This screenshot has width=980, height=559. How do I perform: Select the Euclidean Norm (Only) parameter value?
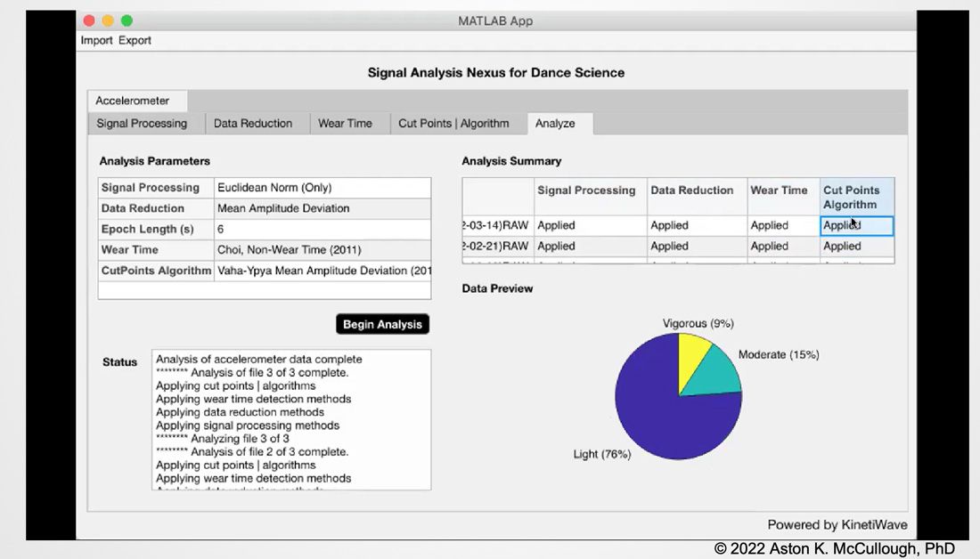(323, 187)
